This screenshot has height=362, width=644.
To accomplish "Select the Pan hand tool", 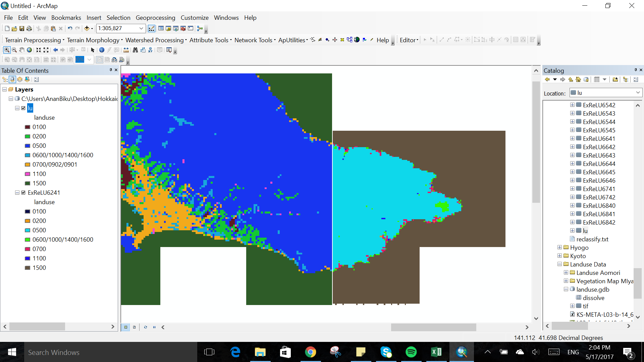I will 22,50.
